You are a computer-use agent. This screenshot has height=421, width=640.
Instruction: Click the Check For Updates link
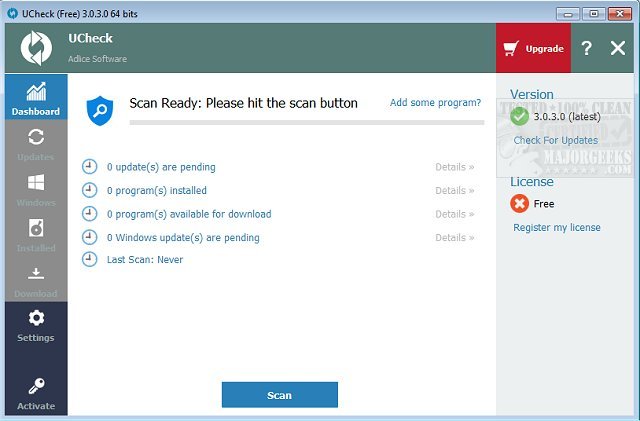555,140
